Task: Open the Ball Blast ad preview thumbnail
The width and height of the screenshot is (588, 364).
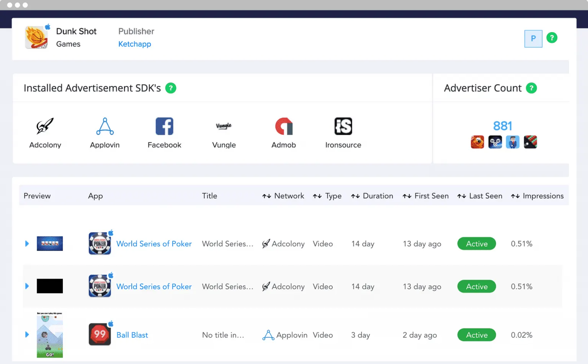Action: click(50, 335)
